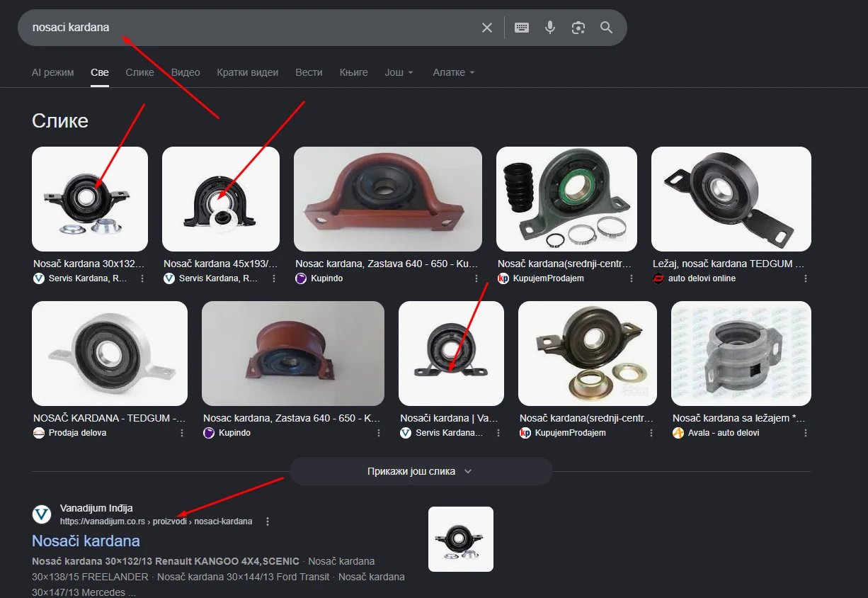Open options menu for Nosač kardana 45x193 image
The width and height of the screenshot is (868, 598).
[273, 278]
